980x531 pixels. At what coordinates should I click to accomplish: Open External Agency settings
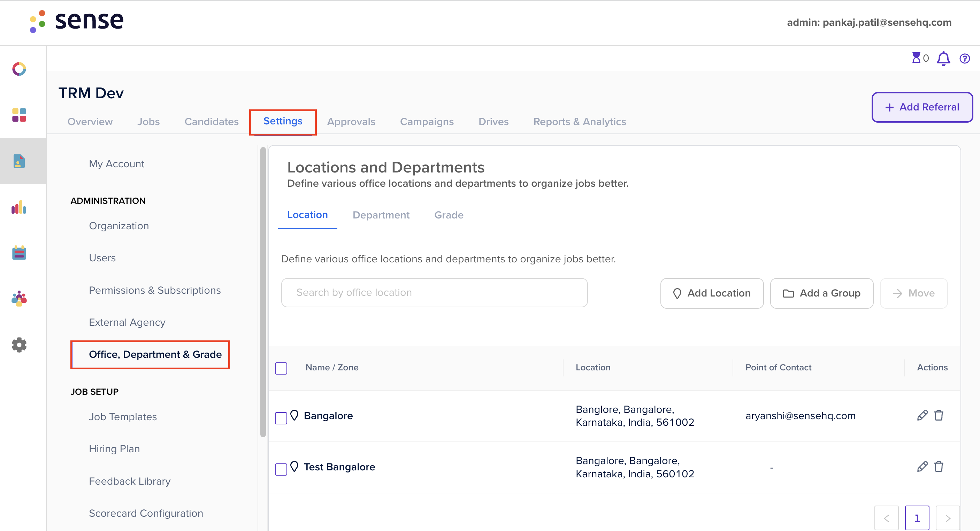coord(127,322)
